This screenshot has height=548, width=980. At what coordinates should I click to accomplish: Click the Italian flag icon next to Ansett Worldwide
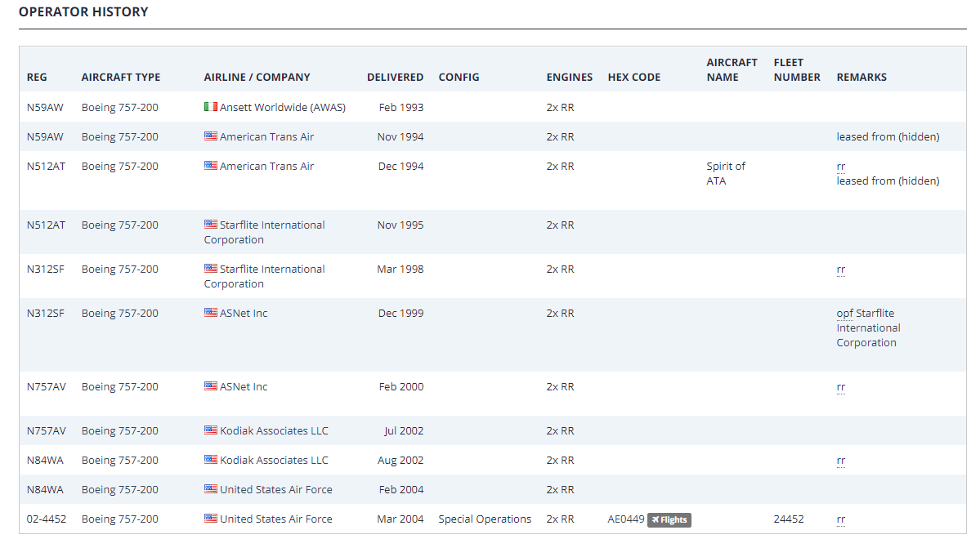point(211,107)
